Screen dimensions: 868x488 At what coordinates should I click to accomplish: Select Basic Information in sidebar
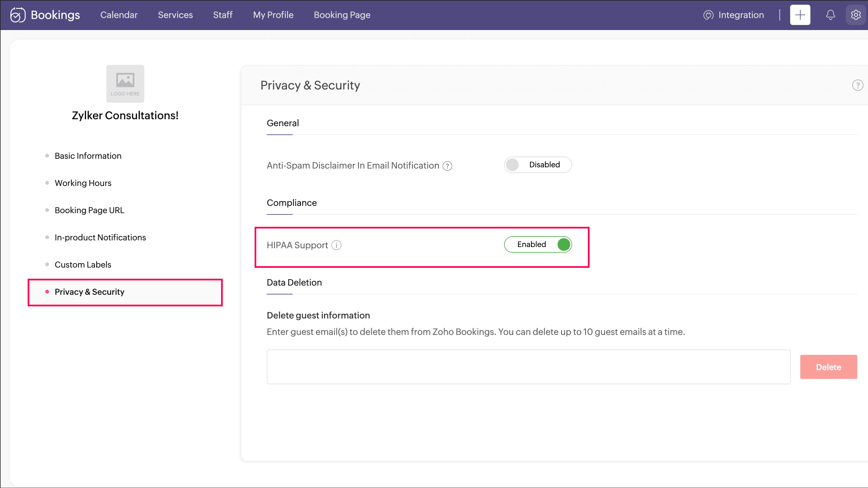coord(88,156)
